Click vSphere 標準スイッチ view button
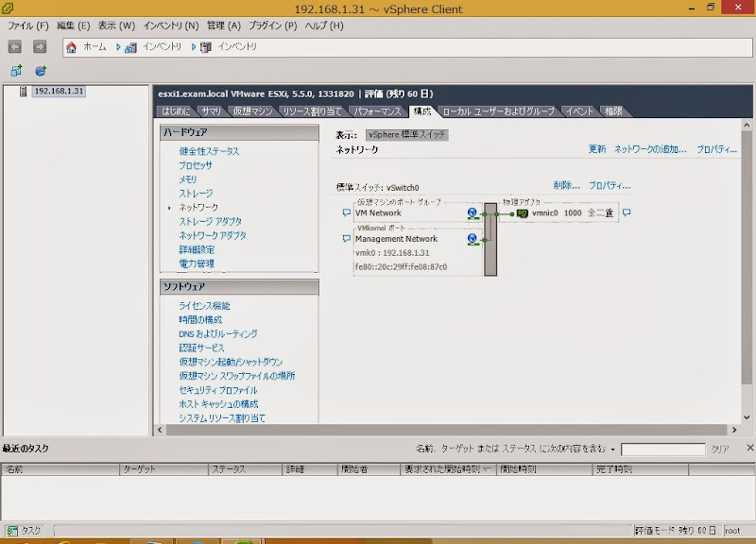The image size is (756, 544). [407, 135]
